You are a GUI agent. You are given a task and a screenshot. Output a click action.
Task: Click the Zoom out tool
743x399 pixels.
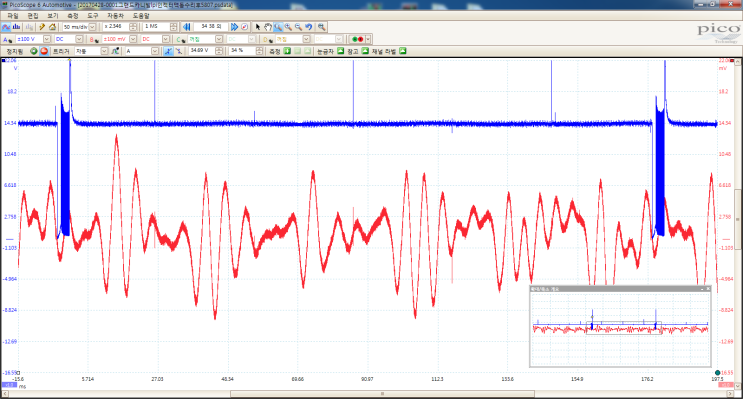coord(298,27)
